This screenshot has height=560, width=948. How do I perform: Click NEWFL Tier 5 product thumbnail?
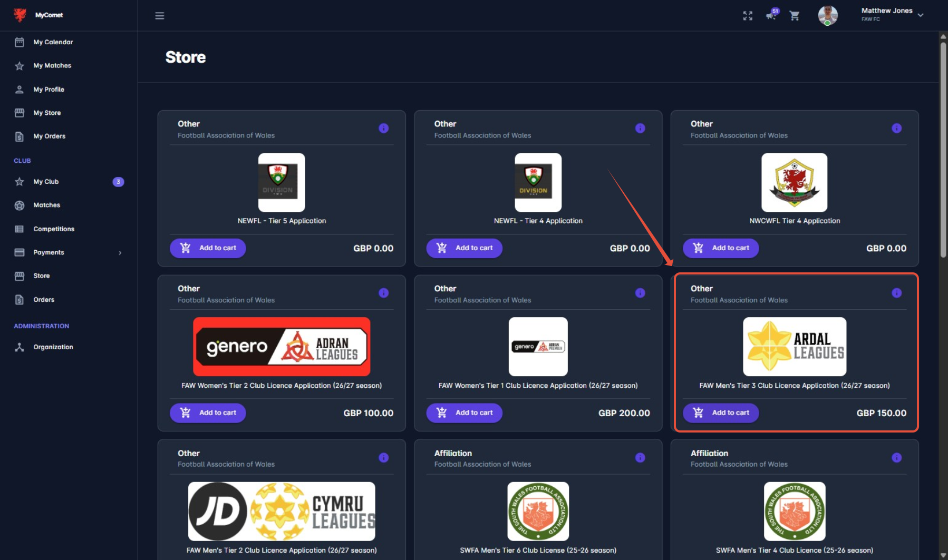282,182
